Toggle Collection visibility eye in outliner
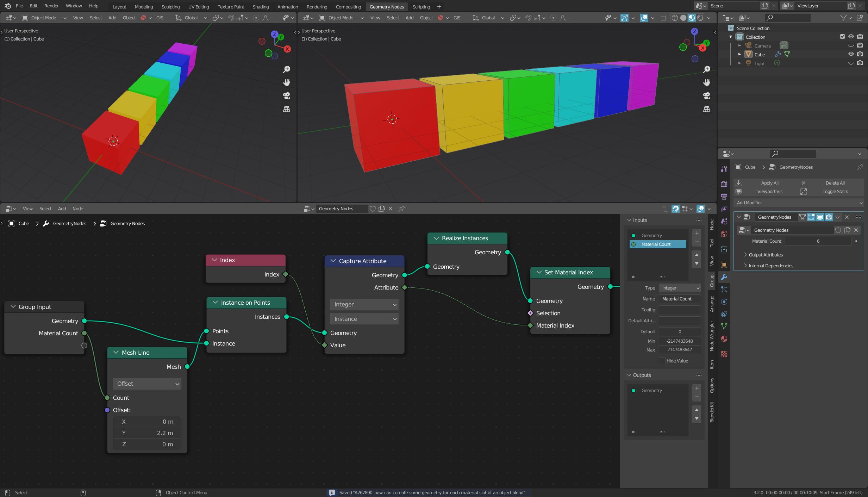This screenshot has width=868, height=497. tap(851, 37)
